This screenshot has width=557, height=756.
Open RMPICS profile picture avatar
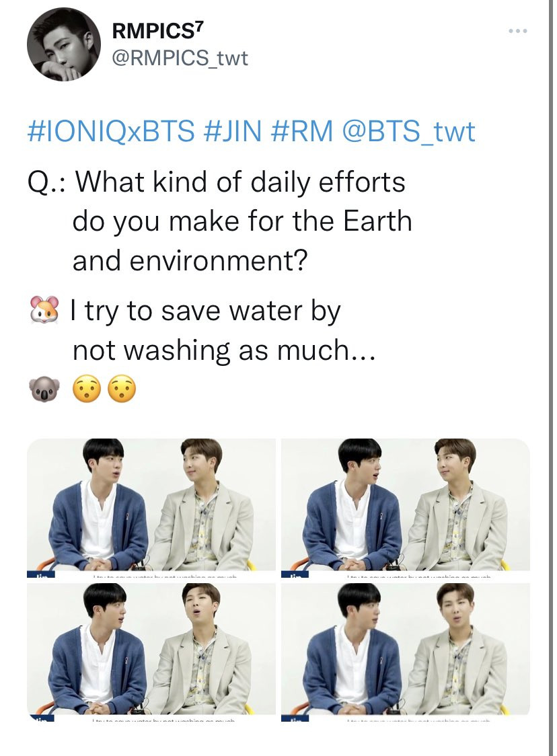click(x=64, y=44)
